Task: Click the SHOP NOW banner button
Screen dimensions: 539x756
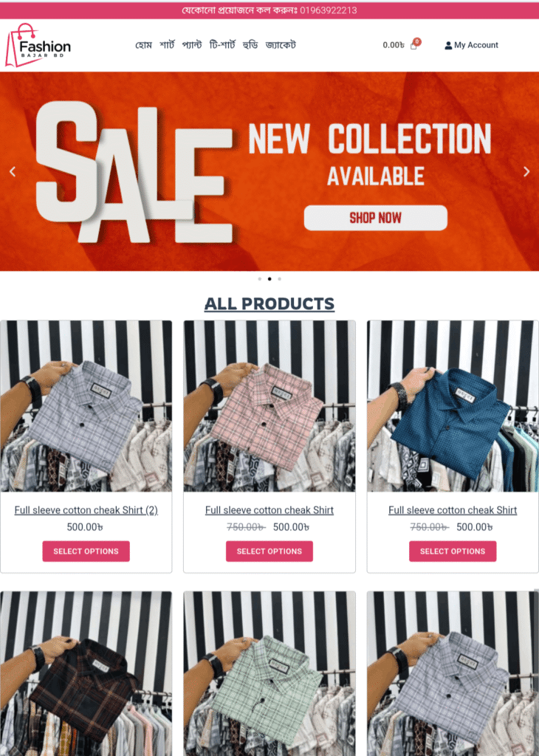Action: click(376, 218)
